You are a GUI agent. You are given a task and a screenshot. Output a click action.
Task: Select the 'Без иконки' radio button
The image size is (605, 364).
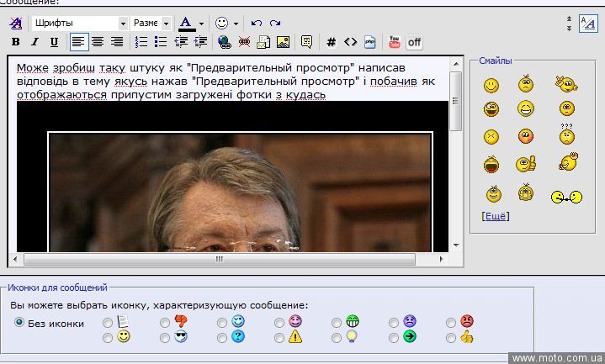click(19, 322)
